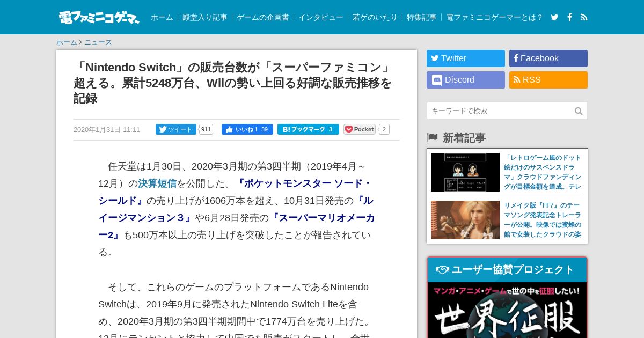The image size is (644, 338).
Task: Open the sidebar Discord button
Action: pos(466,80)
